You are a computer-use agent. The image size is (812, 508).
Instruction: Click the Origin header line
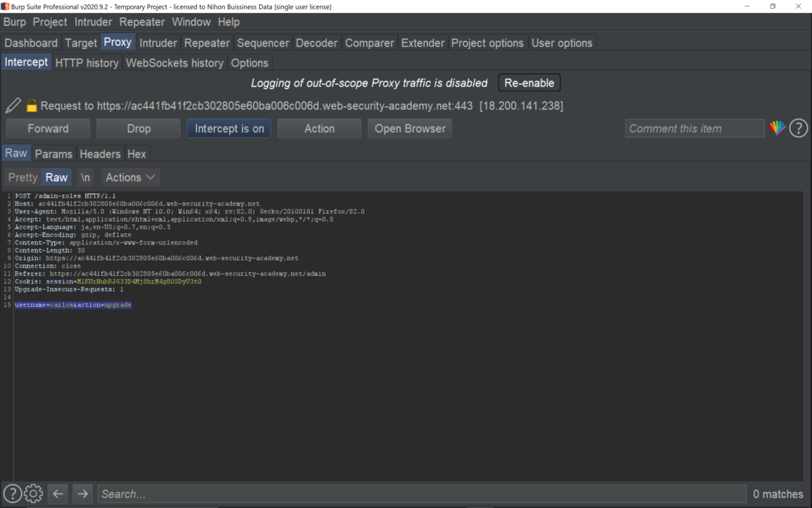point(156,258)
